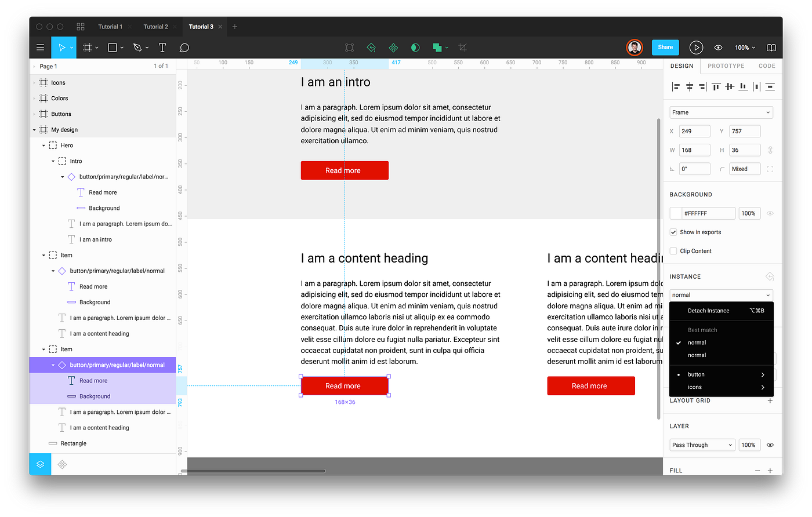Toggle layer visibility eye in Layer section

[x=770, y=445]
